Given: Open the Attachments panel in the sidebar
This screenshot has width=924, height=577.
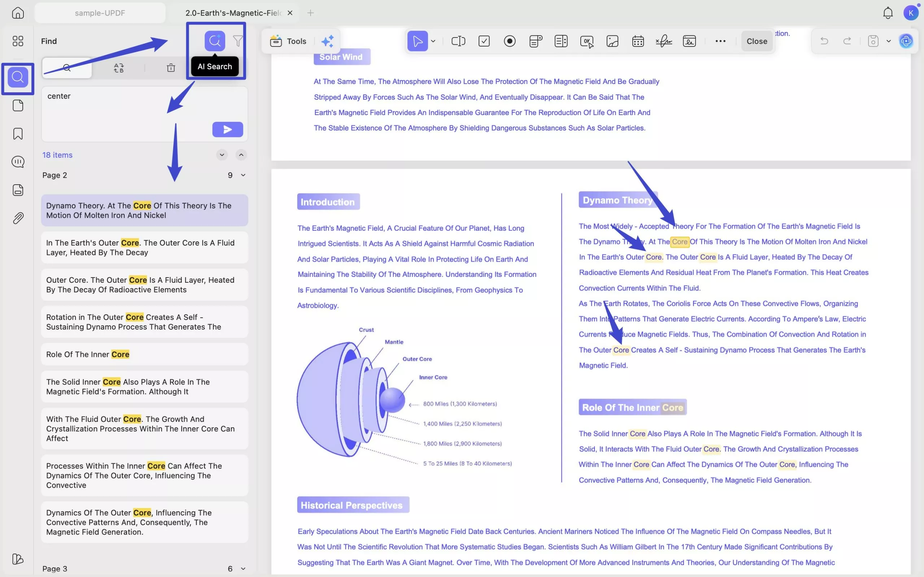Looking at the screenshot, I should (18, 217).
